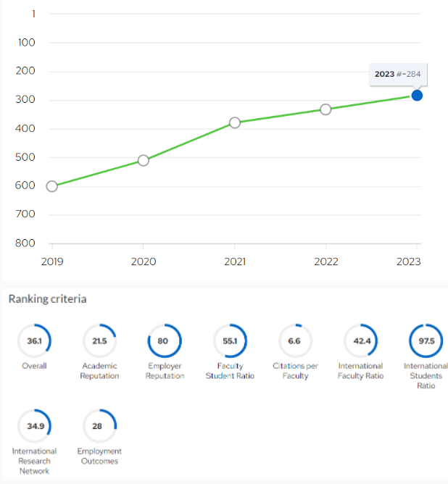The width and height of the screenshot is (448, 484).
Task: Click the 'International Students Ratio' label
Action: pos(426,375)
